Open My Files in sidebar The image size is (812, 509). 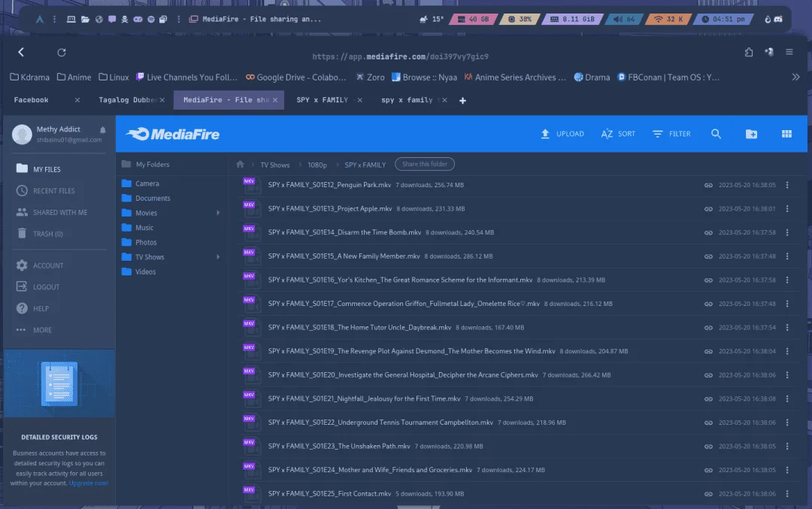point(38,169)
